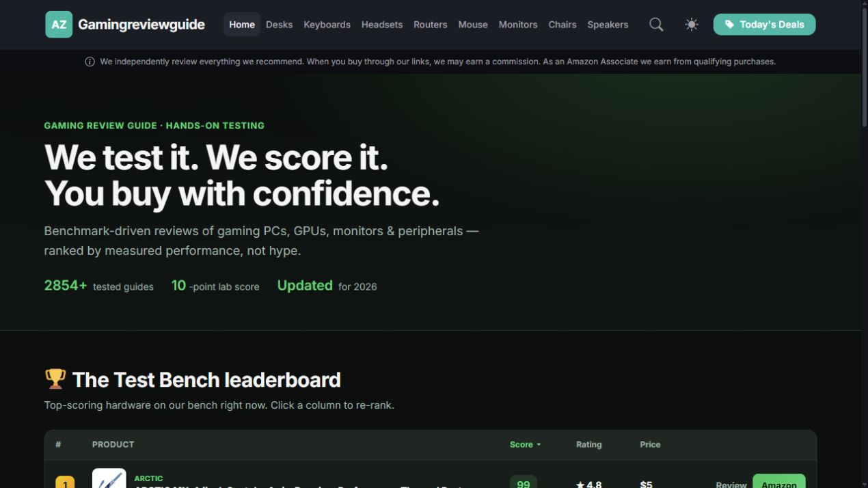Click the info icon in disclosure bar
Image resolution: width=868 pixels, height=488 pixels.
coord(90,62)
